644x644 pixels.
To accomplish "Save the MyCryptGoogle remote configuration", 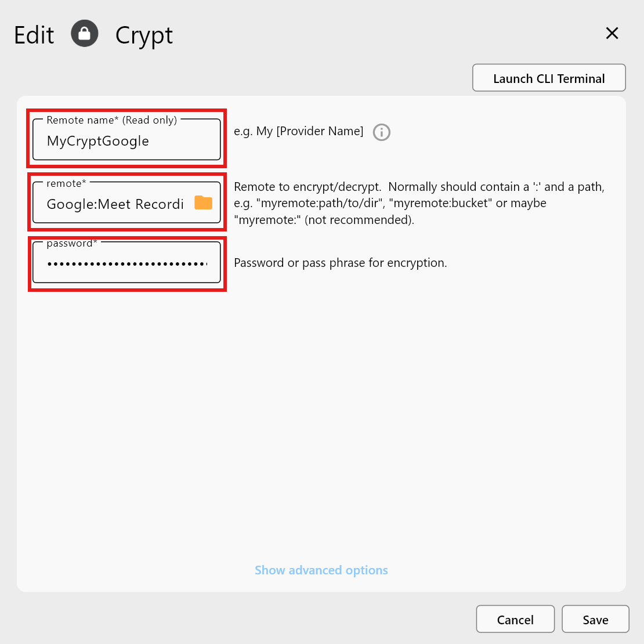I will (x=595, y=619).
